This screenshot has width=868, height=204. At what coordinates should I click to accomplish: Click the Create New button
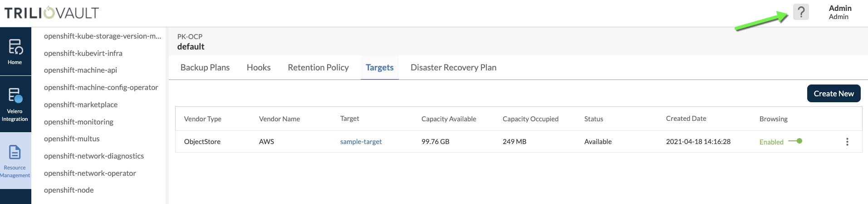click(x=833, y=94)
